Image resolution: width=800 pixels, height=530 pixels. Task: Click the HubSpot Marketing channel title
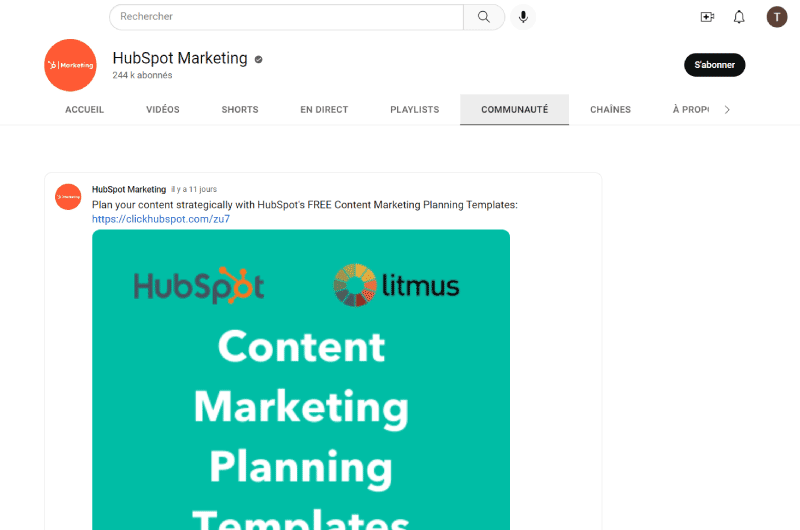[180, 58]
